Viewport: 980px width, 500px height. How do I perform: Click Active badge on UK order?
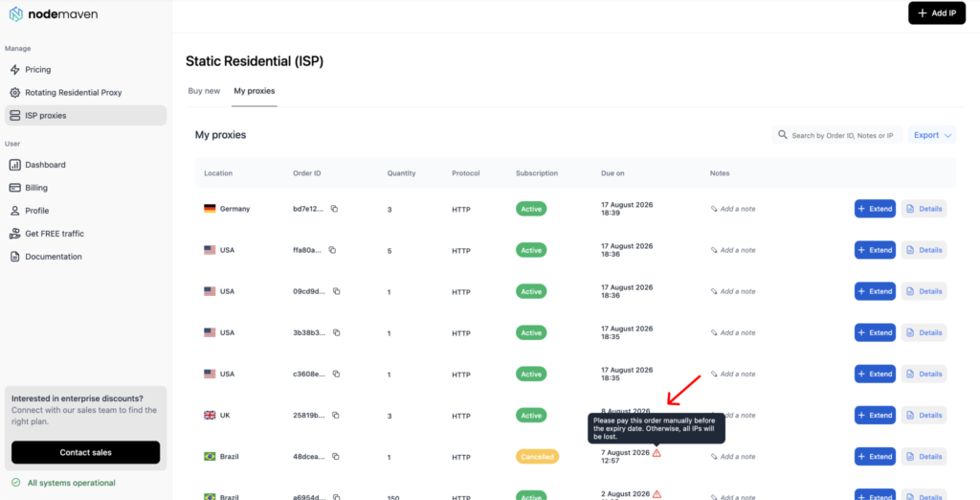pyautogui.click(x=531, y=416)
